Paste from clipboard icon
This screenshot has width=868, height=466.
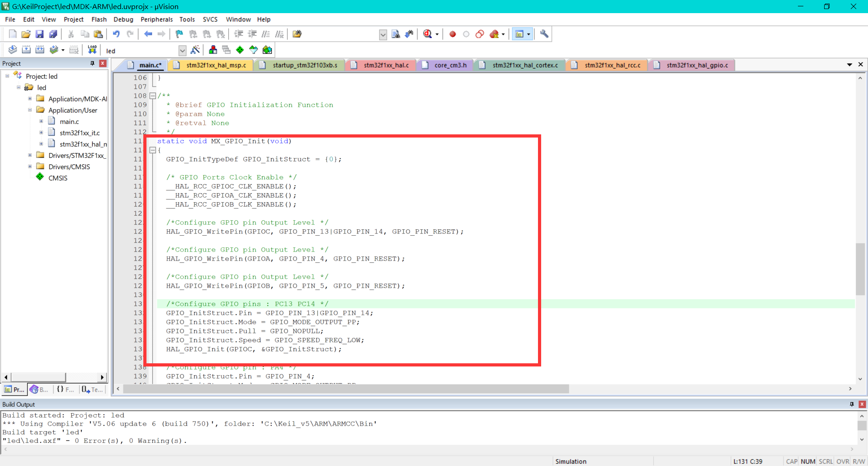pos(98,34)
